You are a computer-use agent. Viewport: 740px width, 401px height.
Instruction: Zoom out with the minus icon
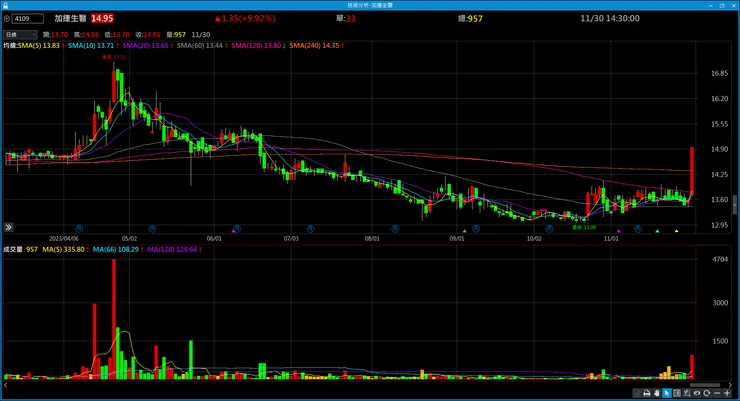click(x=717, y=393)
